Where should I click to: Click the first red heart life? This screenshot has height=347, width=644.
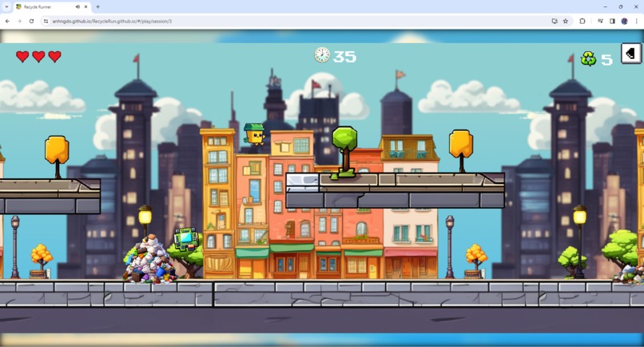[22, 56]
